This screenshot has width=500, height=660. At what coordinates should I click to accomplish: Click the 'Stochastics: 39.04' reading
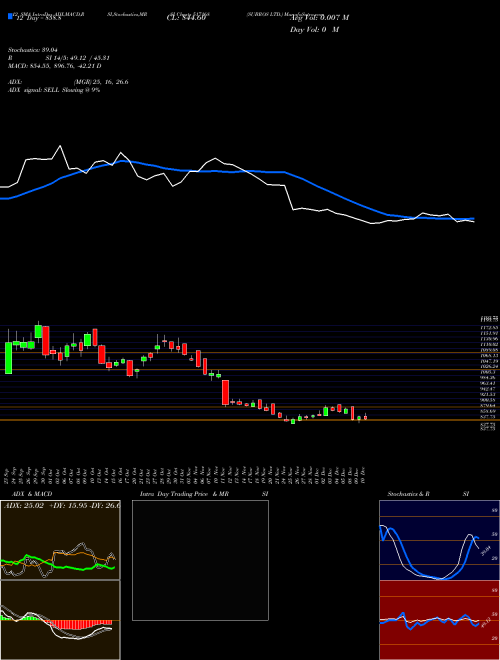32,50
